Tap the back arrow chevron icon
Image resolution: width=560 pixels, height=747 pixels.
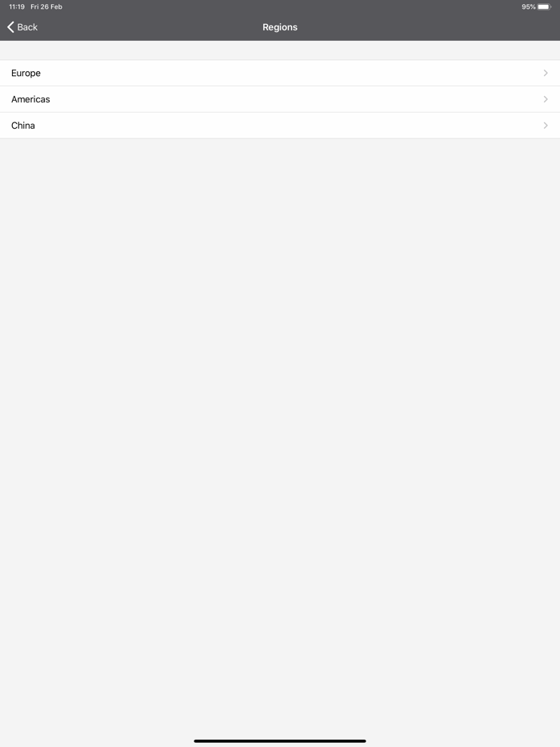[x=10, y=27]
